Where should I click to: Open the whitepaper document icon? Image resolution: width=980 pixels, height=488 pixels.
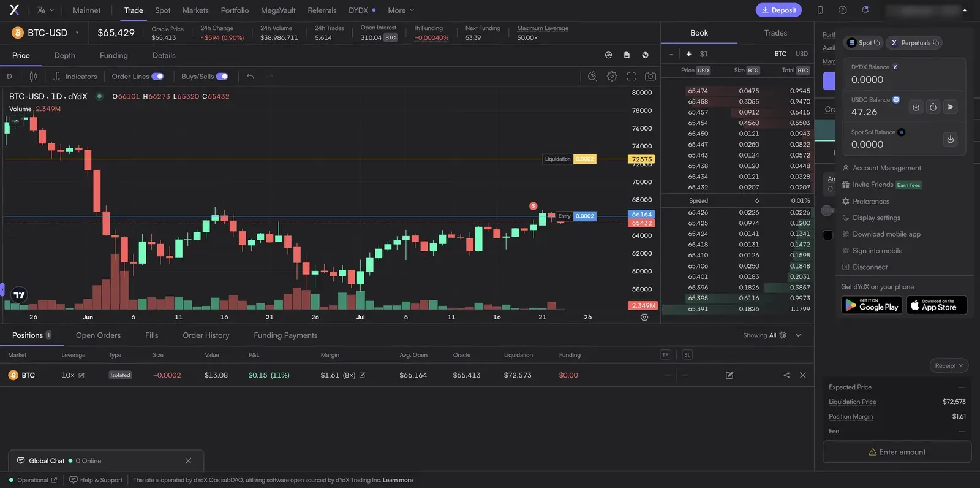click(627, 55)
